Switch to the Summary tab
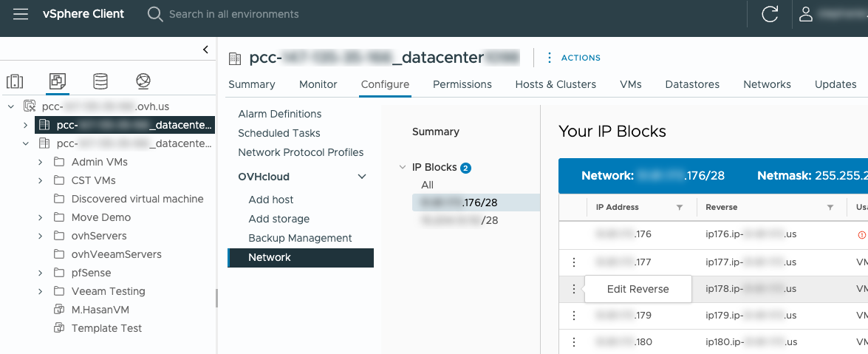This screenshot has height=354, width=868. coord(252,84)
